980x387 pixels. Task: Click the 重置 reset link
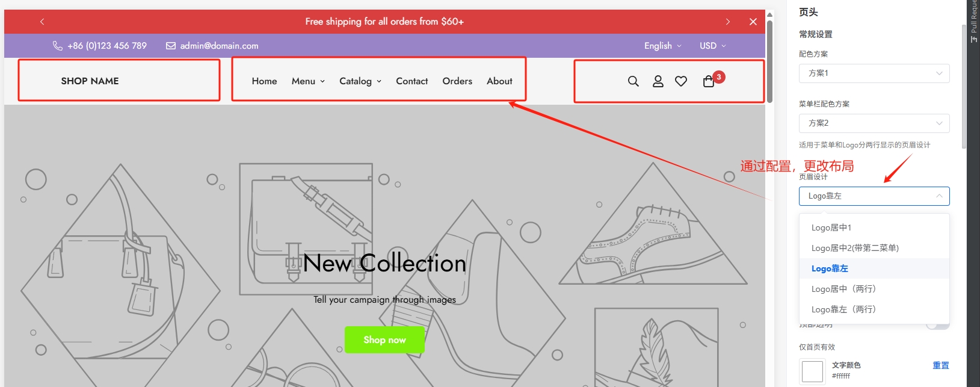pyautogui.click(x=940, y=365)
